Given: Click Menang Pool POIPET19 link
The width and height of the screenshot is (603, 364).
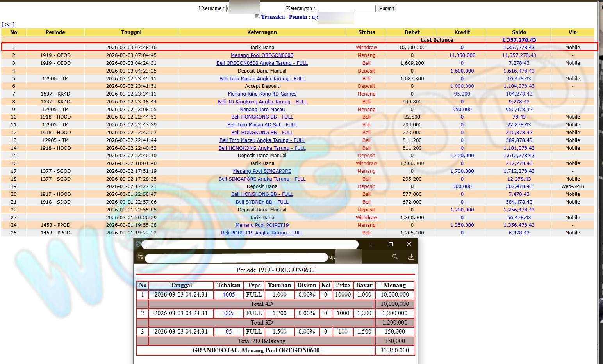Looking at the screenshot, I should tap(262, 225).
